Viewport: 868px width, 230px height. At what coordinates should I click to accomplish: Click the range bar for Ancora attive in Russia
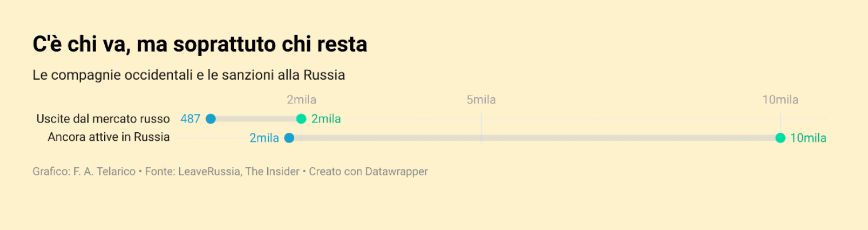tap(534, 138)
